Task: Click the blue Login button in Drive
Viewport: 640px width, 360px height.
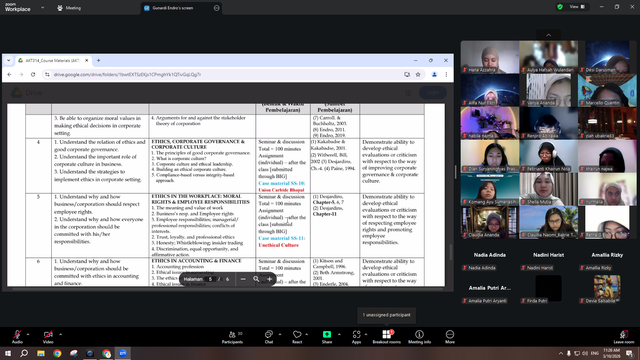Action: [433, 93]
